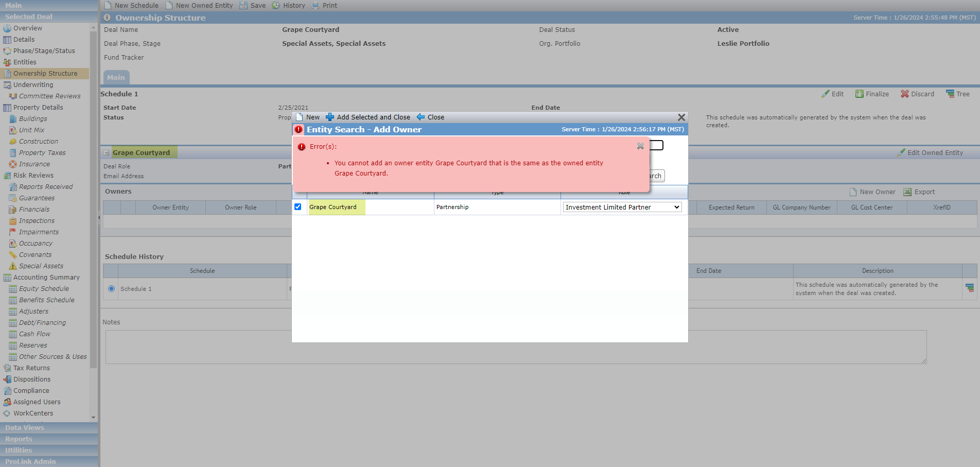Open the Special Assets warning icon
The width and height of the screenshot is (980, 467).
click(13, 266)
